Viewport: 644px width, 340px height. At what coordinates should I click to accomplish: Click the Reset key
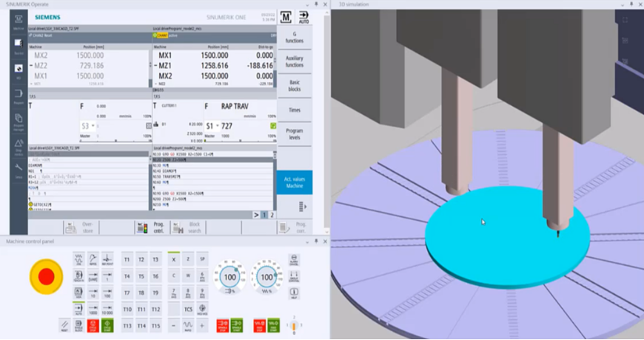[64, 325]
